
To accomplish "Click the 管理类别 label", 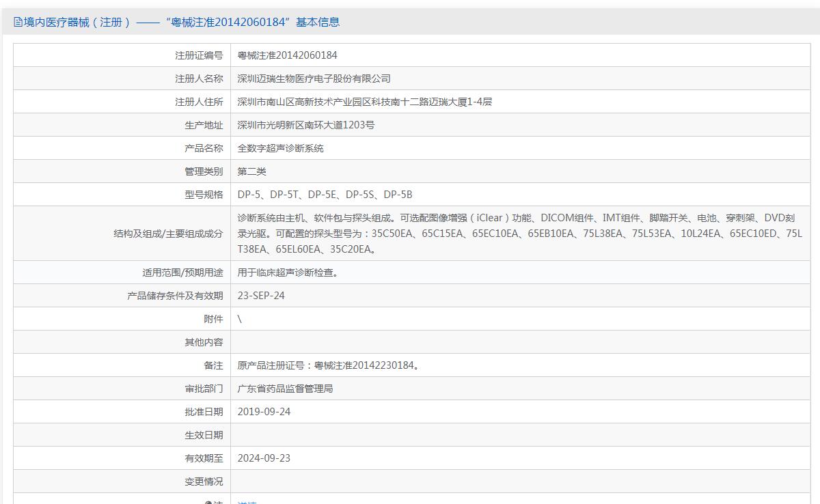I will [204, 171].
